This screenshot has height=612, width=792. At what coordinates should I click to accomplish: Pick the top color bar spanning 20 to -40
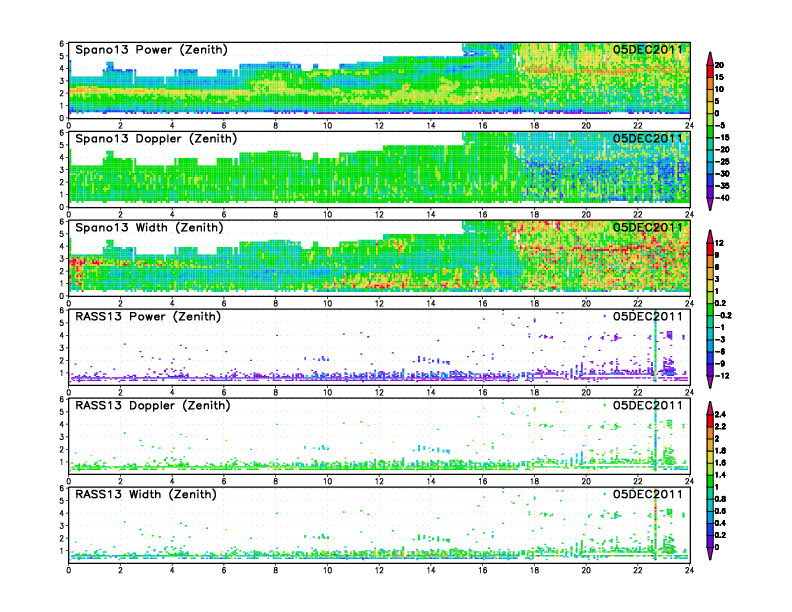click(710, 131)
